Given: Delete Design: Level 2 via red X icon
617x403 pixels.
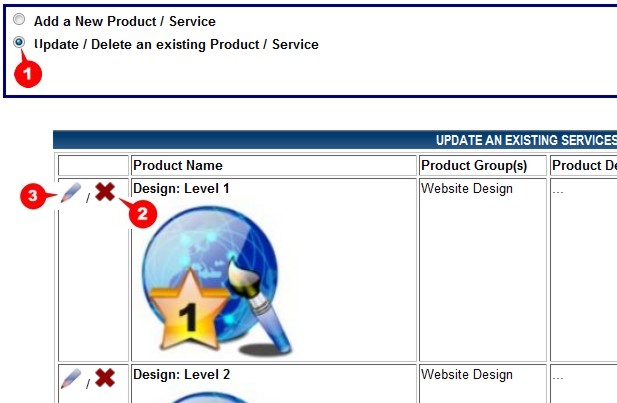Looking at the screenshot, I should tap(105, 378).
